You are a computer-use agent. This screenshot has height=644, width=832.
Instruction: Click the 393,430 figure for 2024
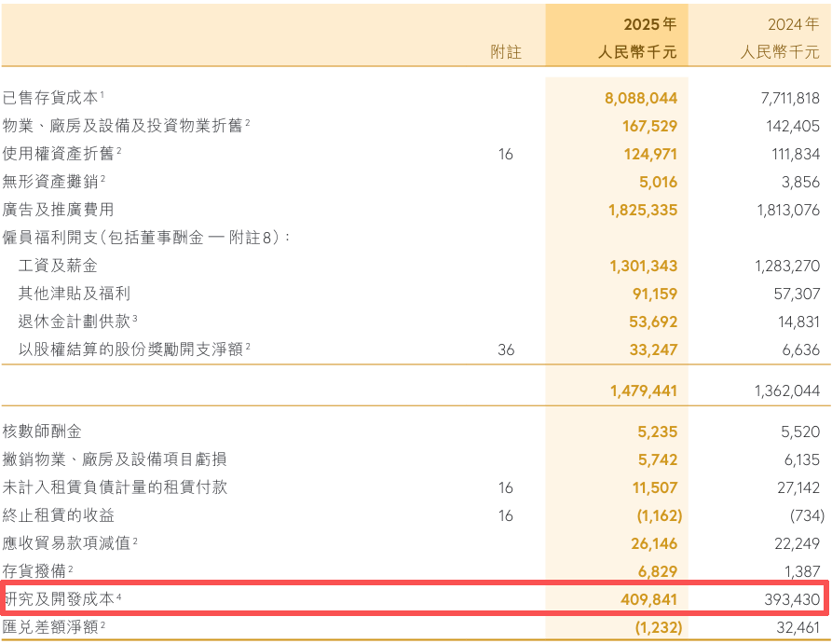click(792, 599)
